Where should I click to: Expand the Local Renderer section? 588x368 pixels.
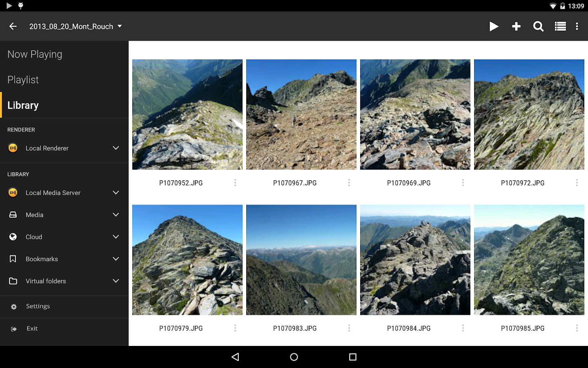(x=116, y=148)
